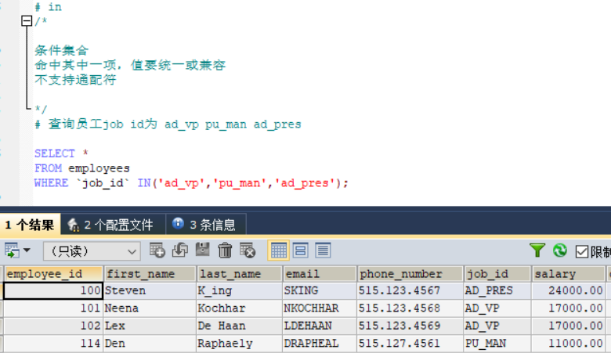611x364 pixels.
Task: Switch to text view mode
Action: (323, 250)
